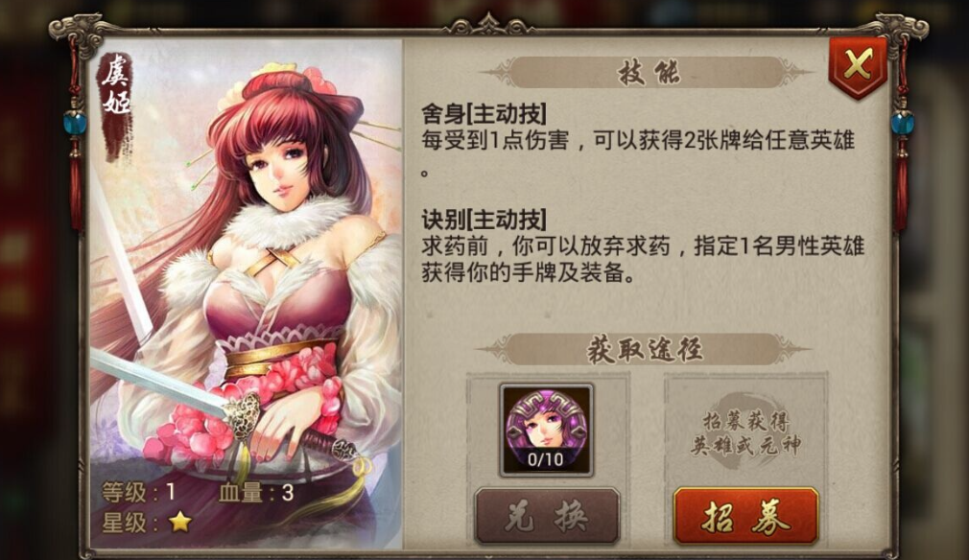Viewport: 969px width, 560px height.
Task: Click the 舍身 skill description text
Action: click(638, 153)
